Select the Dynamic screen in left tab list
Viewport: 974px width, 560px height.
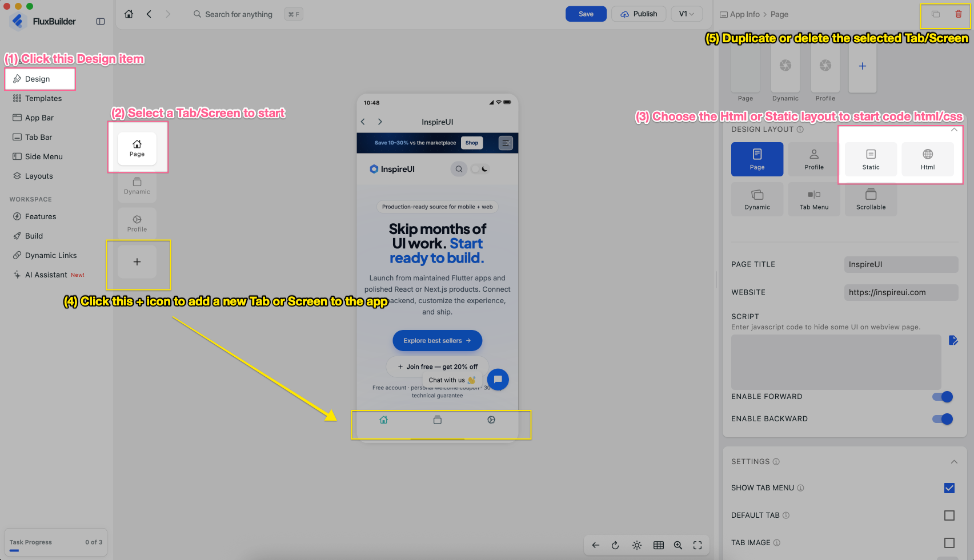click(x=137, y=186)
